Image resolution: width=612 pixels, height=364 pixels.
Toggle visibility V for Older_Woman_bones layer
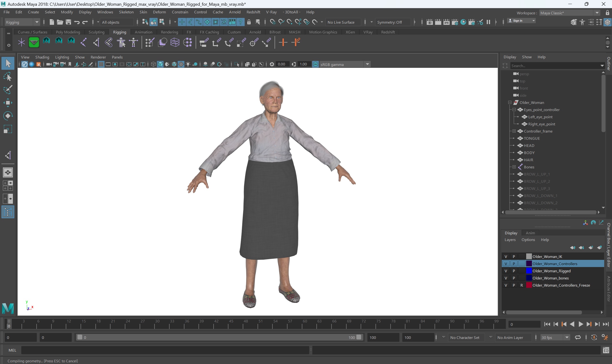(x=506, y=278)
